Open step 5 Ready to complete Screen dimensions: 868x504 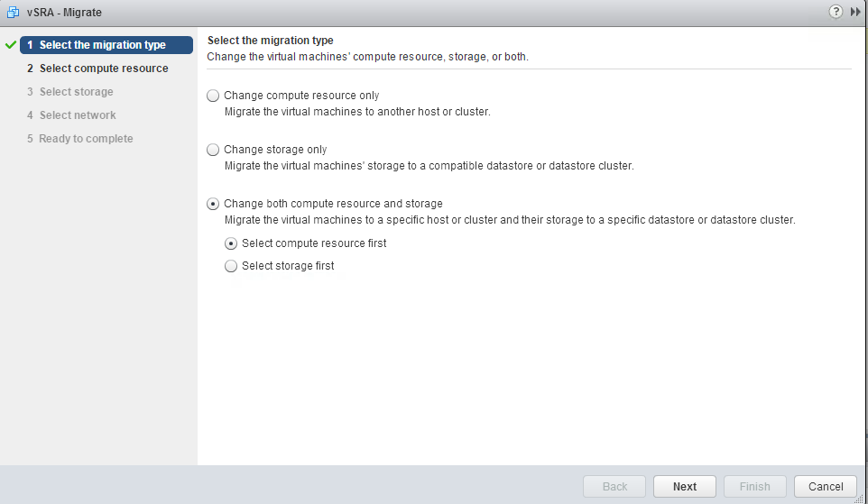pyautogui.click(x=80, y=139)
